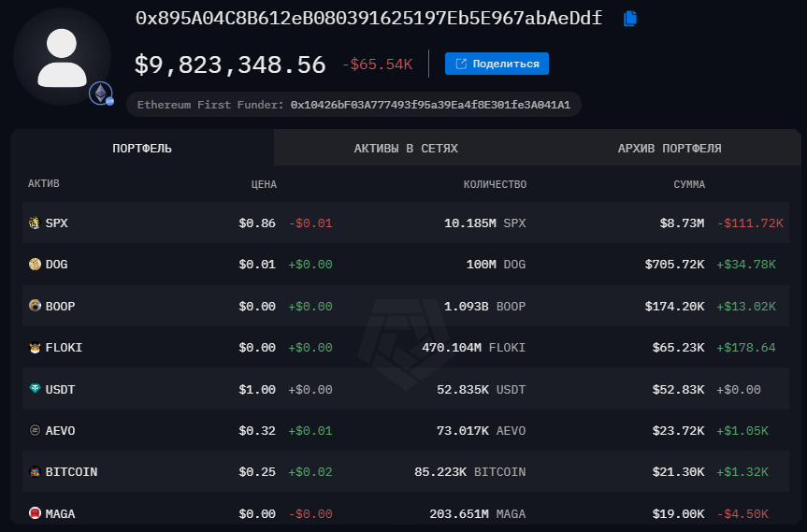The image size is (807, 532).
Task: Click the Ethereum network badge icon
Action: click(101, 93)
